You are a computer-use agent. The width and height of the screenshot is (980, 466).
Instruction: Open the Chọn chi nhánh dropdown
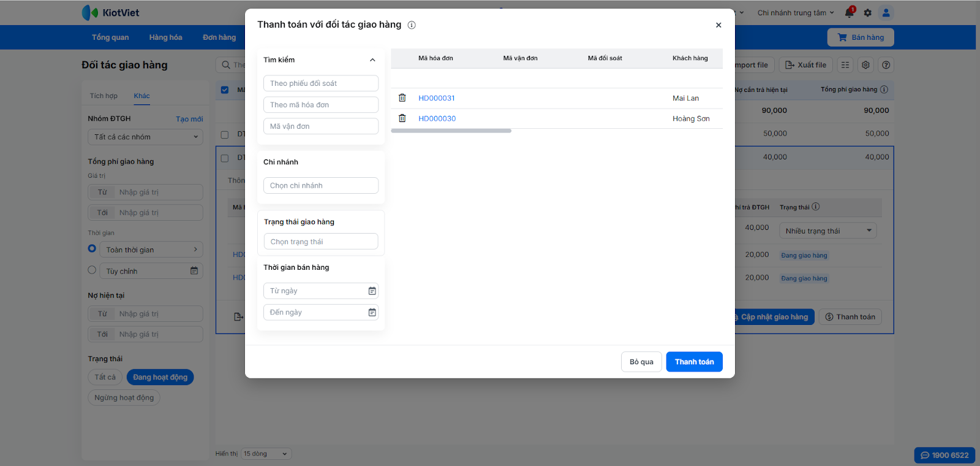(x=321, y=186)
